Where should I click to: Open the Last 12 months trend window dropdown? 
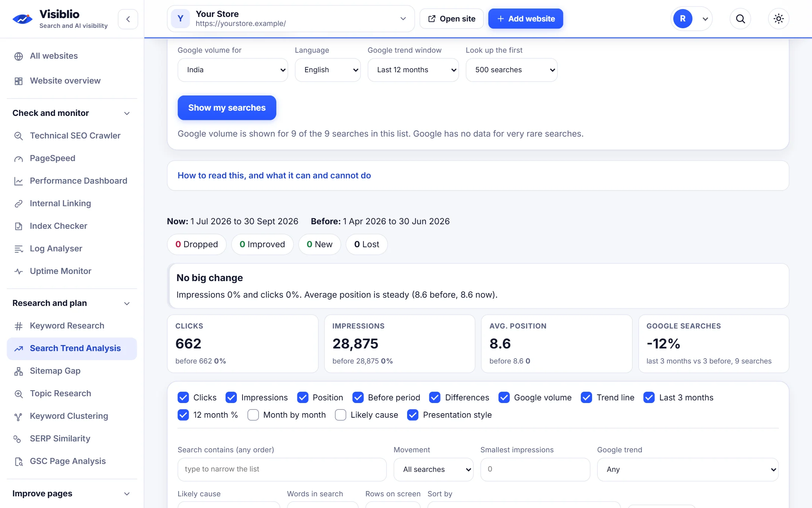pos(413,70)
